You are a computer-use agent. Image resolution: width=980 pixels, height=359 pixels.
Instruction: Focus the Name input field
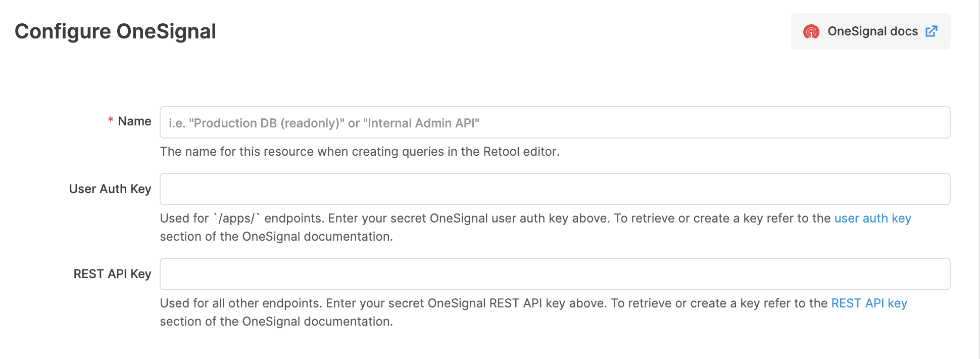click(x=555, y=122)
